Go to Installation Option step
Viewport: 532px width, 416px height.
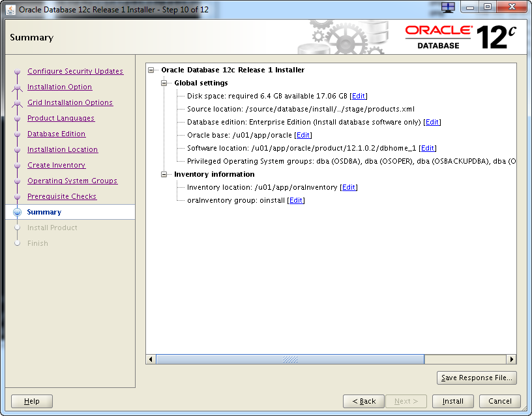[x=60, y=87]
